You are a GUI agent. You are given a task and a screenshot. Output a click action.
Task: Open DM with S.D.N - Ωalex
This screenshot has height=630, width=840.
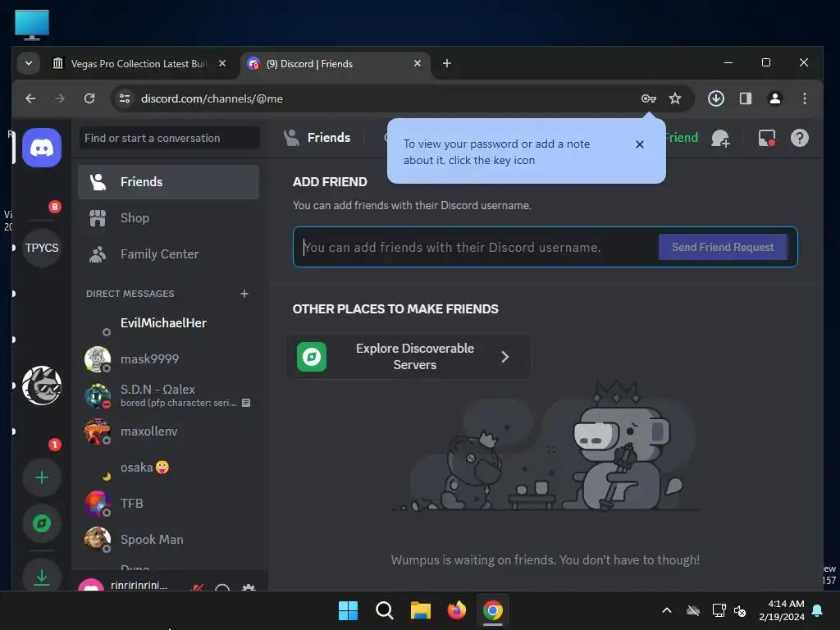click(x=168, y=395)
